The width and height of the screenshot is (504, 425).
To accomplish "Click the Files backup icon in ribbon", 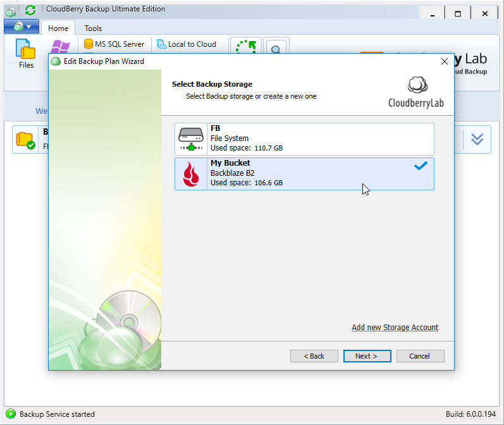I will click(x=26, y=53).
